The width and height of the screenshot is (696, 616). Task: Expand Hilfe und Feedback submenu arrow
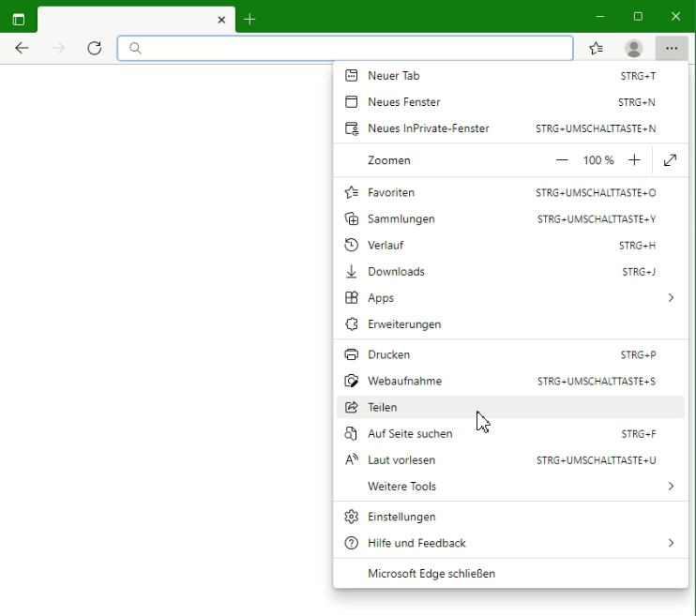click(671, 543)
